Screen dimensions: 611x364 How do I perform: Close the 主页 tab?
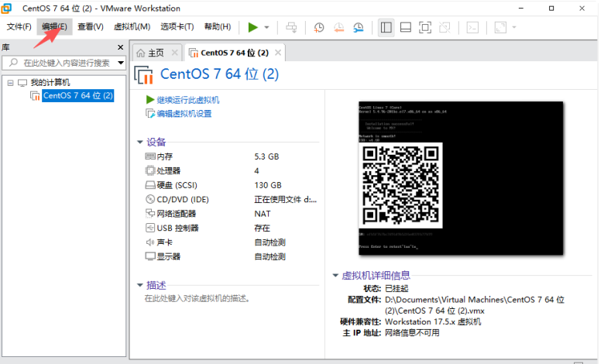coord(175,53)
